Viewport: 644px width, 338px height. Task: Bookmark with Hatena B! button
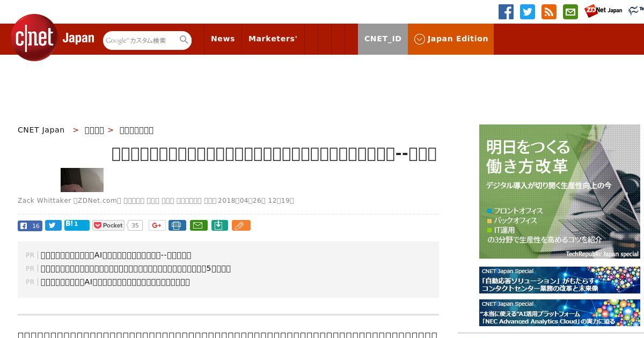(77, 225)
